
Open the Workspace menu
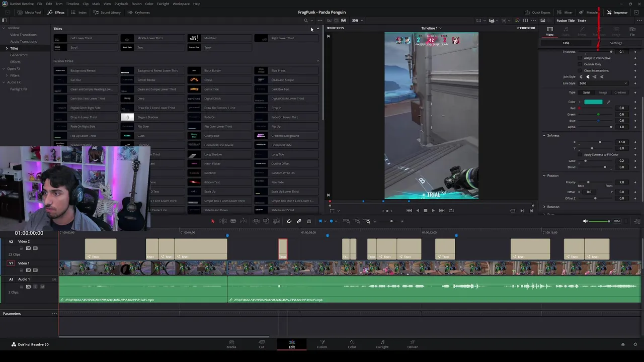[181, 4]
